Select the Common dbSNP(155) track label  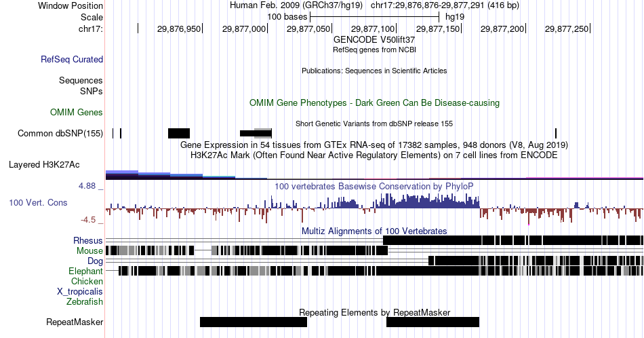click(x=60, y=133)
